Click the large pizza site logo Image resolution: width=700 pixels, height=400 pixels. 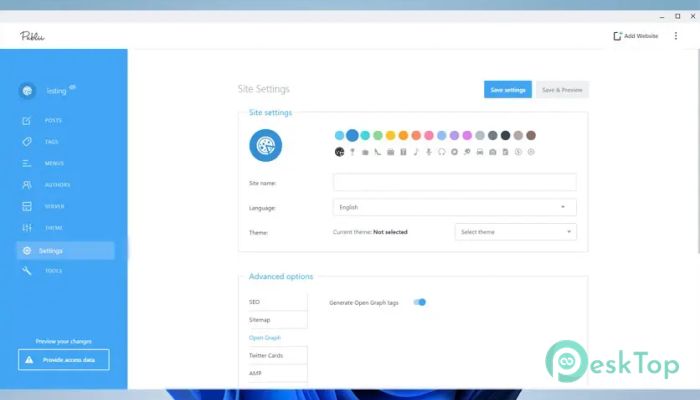click(x=266, y=145)
